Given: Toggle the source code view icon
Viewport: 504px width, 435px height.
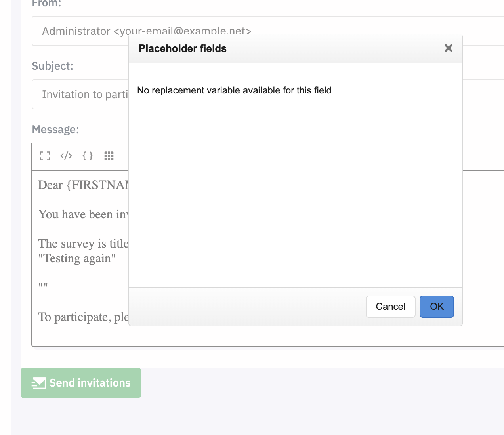Looking at the screenshot, I should point(66,156).
